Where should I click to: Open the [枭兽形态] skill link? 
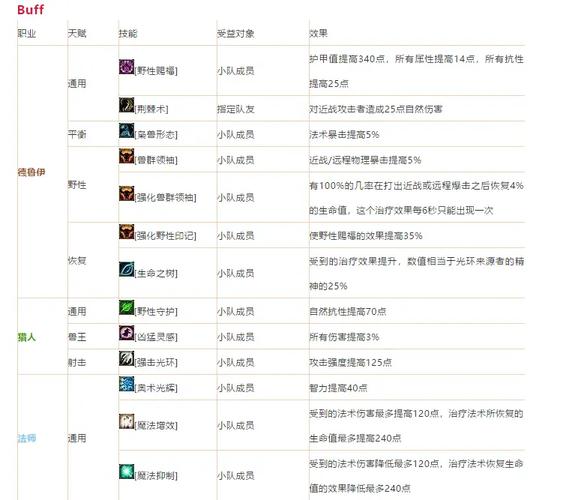[156, 135]
